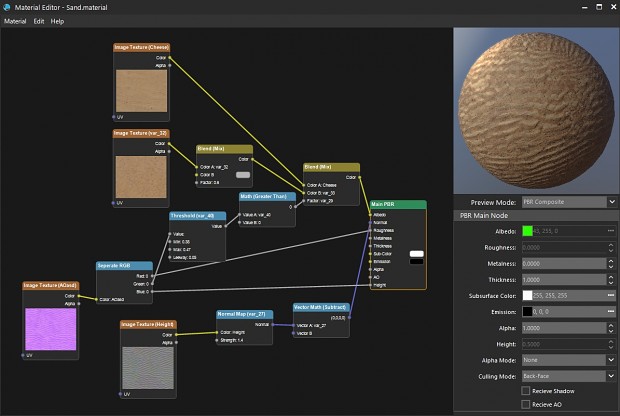Viewport: 620px width, 416px height.
Task: Click the UV input socket of Image Texture (Cheese)
Action: point(114,117)
